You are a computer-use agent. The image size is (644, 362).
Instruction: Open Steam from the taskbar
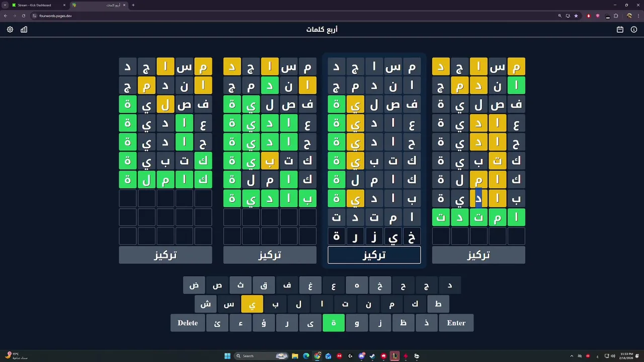[x=372, y=356]
